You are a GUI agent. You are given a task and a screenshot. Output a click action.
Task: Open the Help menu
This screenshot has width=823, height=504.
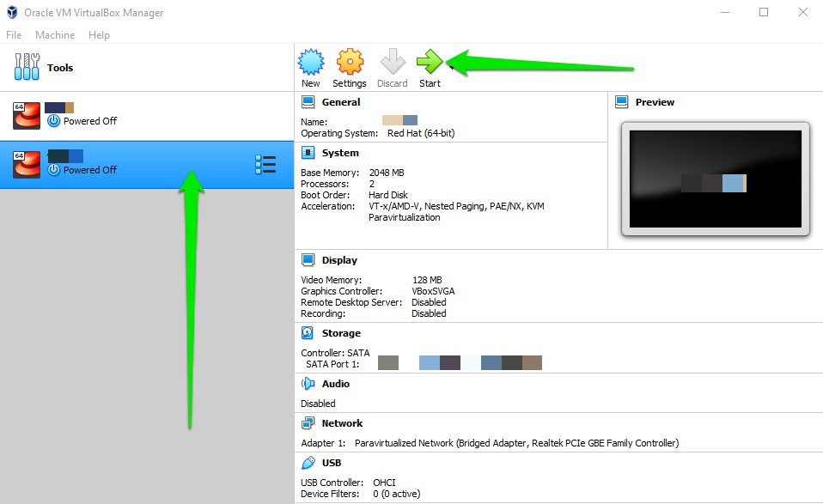100,35
